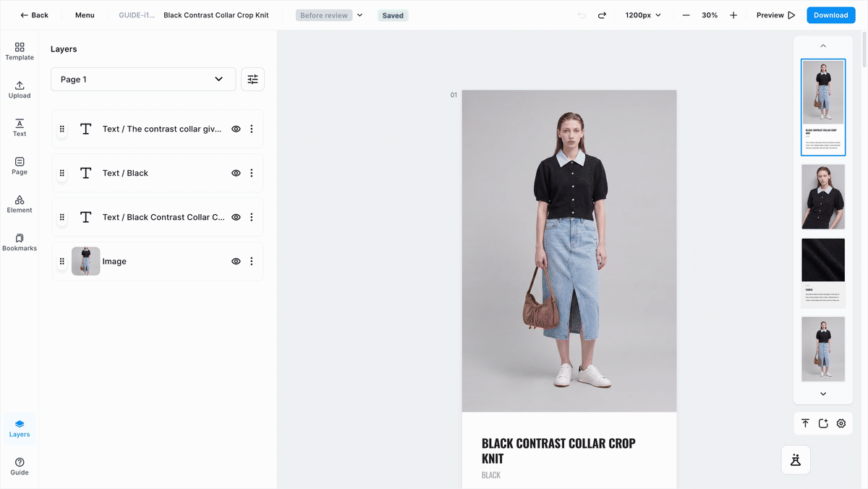Viewport: 868px width, 489px height.
Task: Open the page settings gear icon
Action: click(x=841, y=423)
